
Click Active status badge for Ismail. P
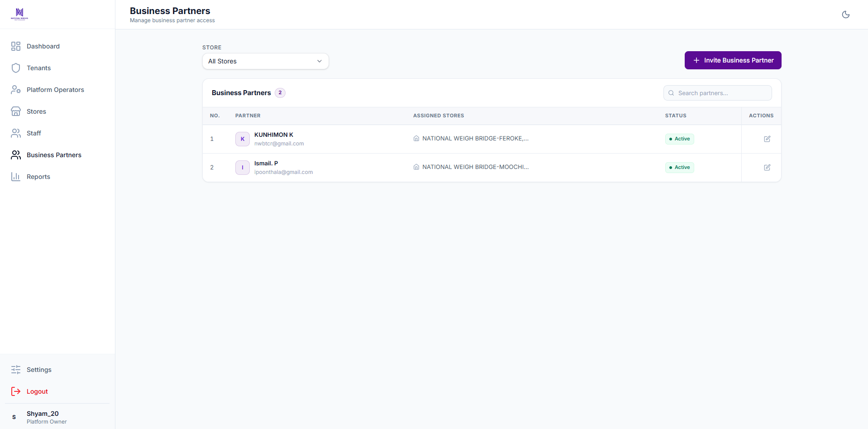click(679, 168)
